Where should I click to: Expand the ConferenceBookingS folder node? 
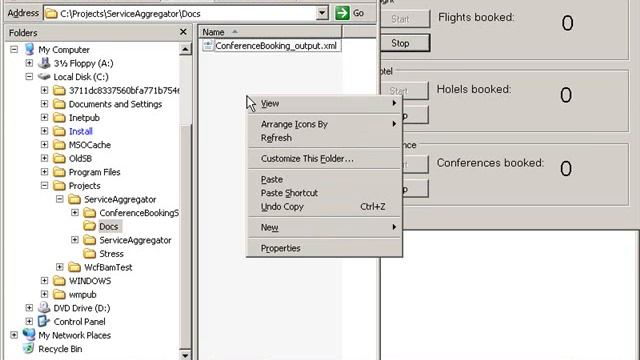coord(75,213)
